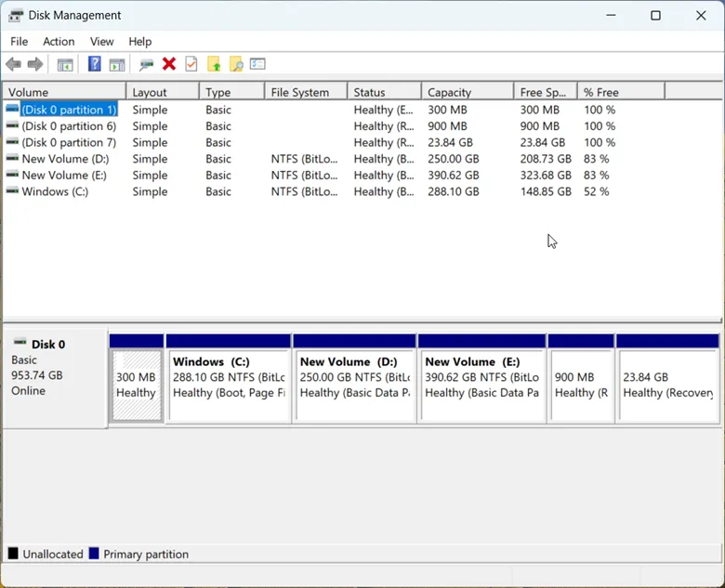The width and height of the screenshot is (725, 588).
Task: Select the 23.84 GB Recovery partition block
Action: pos(668,385)
